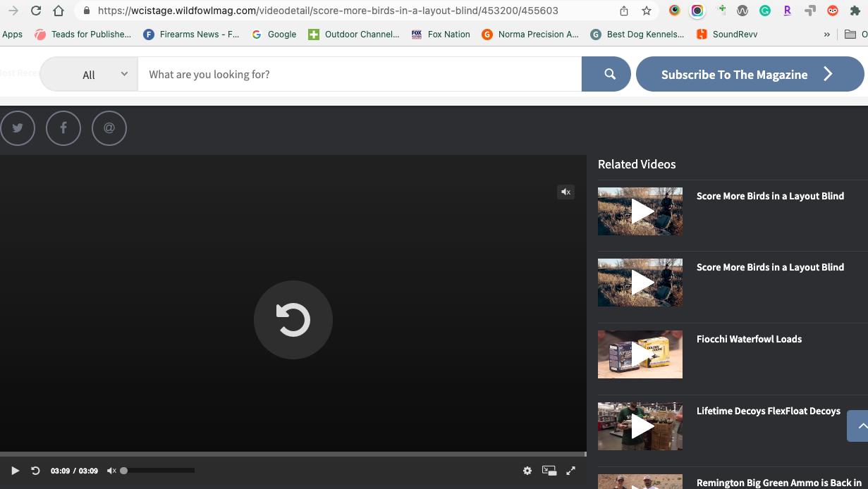Open Lifetime Decoys FlexFloat Decoys title link
868x489 pixels.
[x=769, y=411]
